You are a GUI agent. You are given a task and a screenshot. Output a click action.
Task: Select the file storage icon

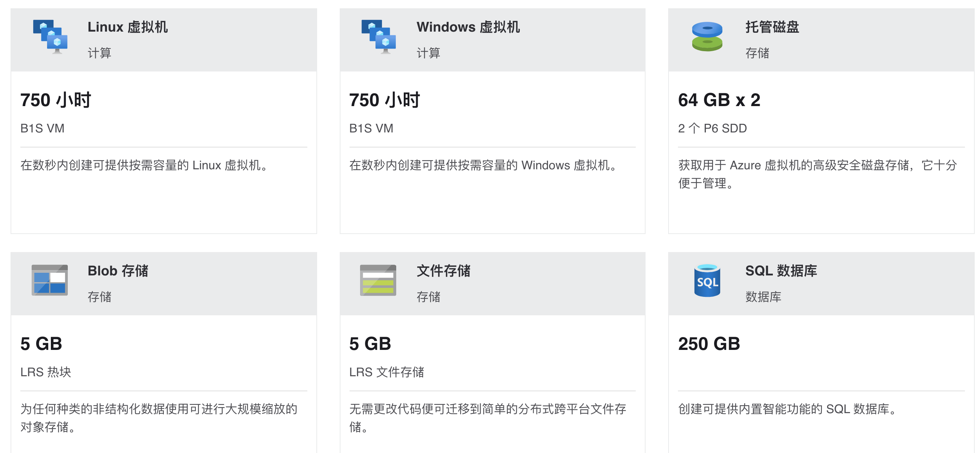[x=378, y=280]
